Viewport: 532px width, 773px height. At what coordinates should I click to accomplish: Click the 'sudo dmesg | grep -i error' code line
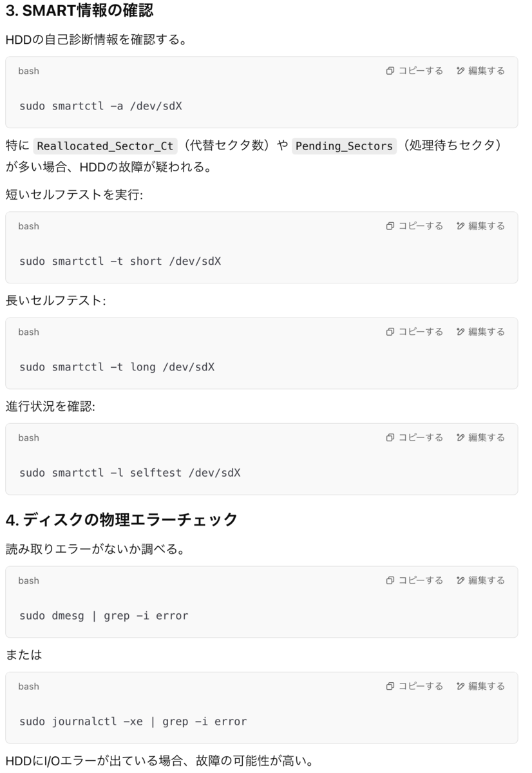[x=104, y=616]
